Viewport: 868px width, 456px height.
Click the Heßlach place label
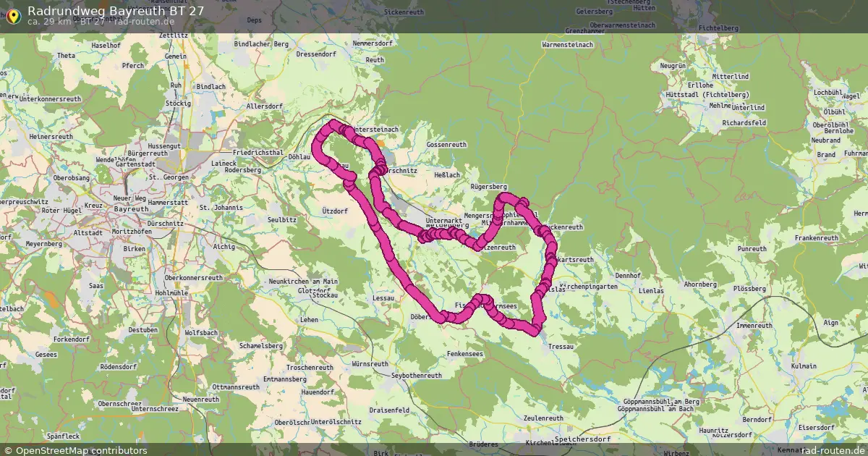(x=446, y=174)
